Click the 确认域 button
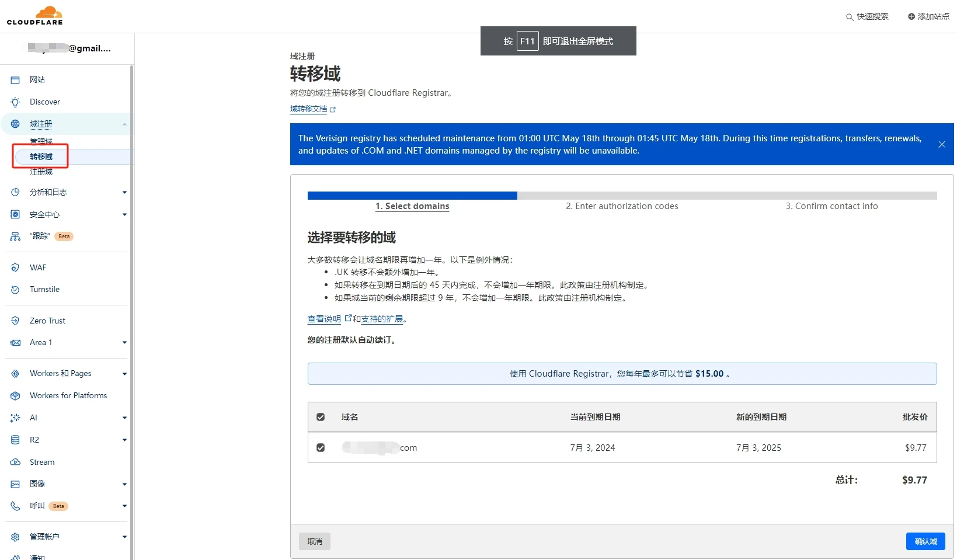 925,541
